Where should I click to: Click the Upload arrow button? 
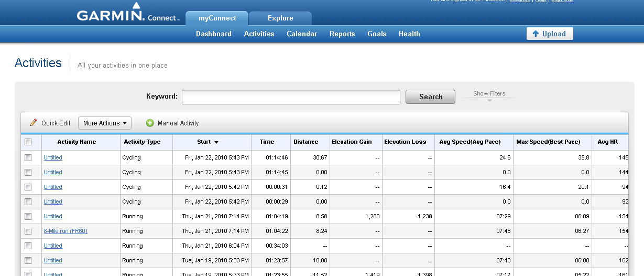coord(550,34)
